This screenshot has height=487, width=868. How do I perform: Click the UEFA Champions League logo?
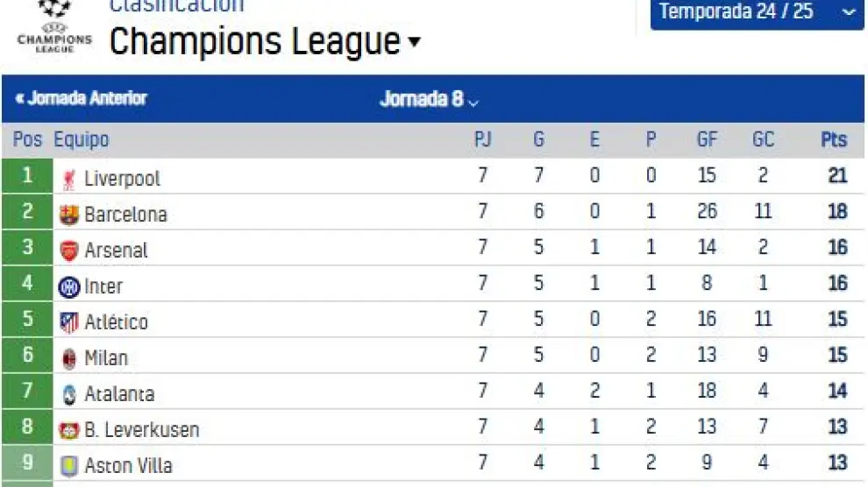tap(54, 28)
